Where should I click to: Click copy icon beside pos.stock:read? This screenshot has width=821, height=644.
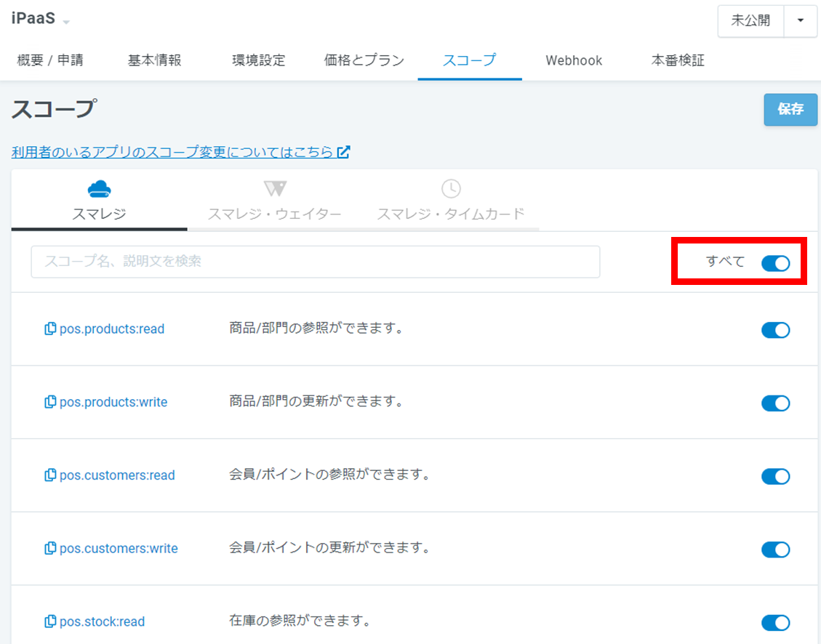50,621
